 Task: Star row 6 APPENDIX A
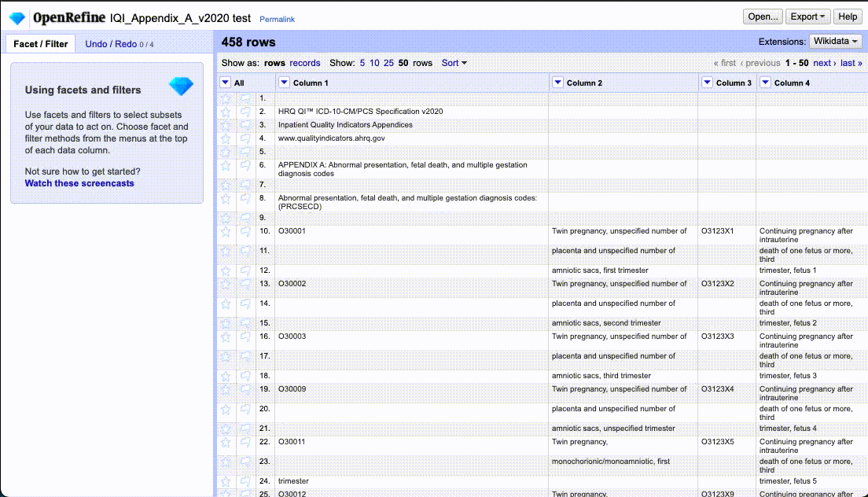pos(226,165)
